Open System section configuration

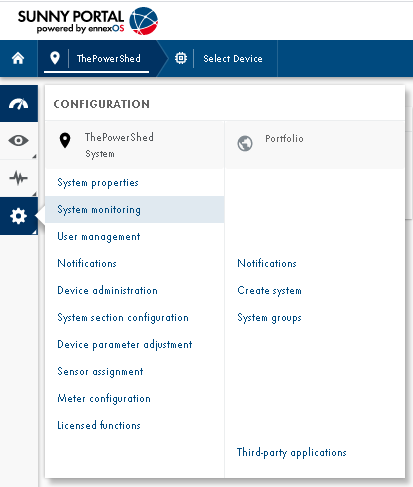coord(123,318)
